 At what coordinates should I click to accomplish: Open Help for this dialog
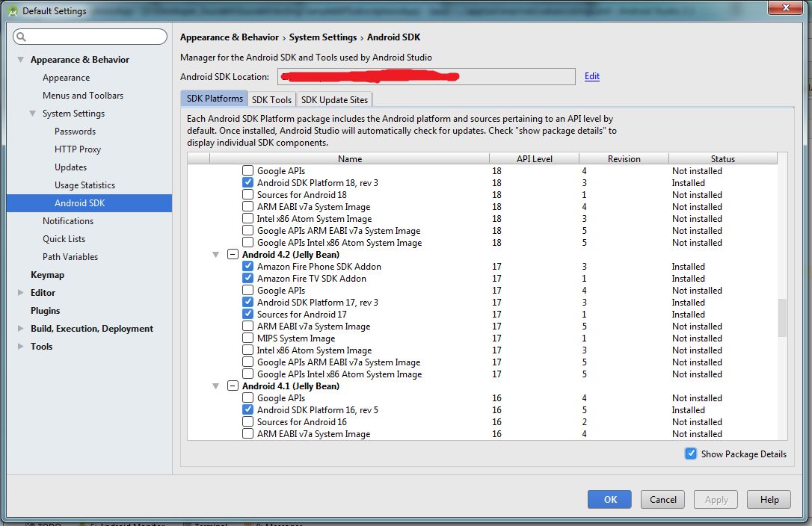[769, 499]
